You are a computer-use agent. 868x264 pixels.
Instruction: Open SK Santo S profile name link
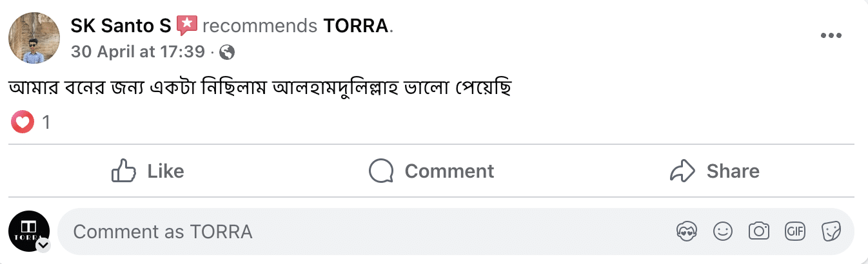(121, 26)
